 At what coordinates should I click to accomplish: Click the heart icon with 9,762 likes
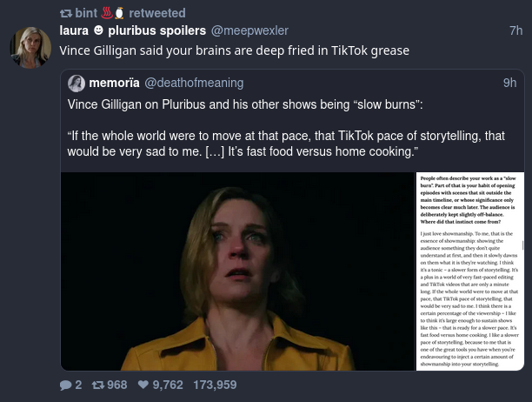click(143, 385)
